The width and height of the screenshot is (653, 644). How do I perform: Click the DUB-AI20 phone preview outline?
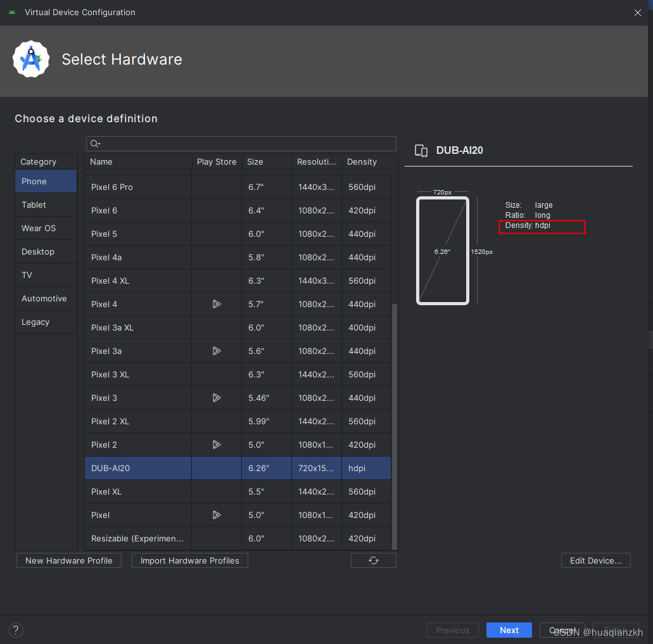pyautogui.click(x=442, y=251)
